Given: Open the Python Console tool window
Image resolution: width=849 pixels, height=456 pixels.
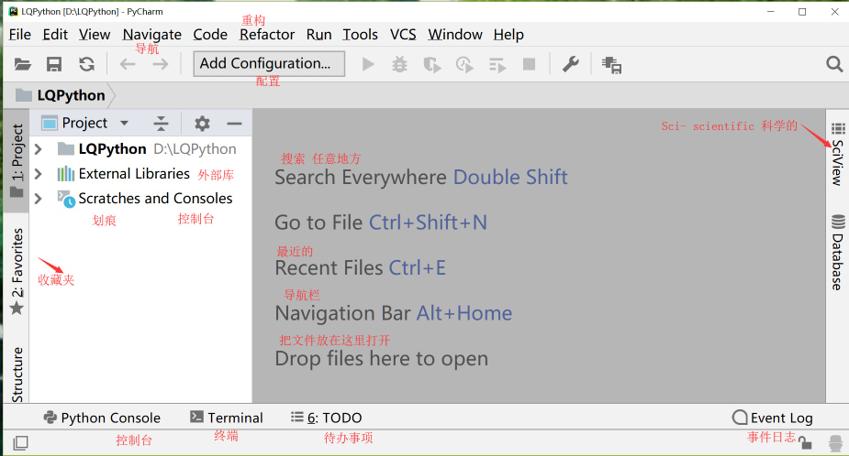Looking at the screenshot, I should (102, 418).
